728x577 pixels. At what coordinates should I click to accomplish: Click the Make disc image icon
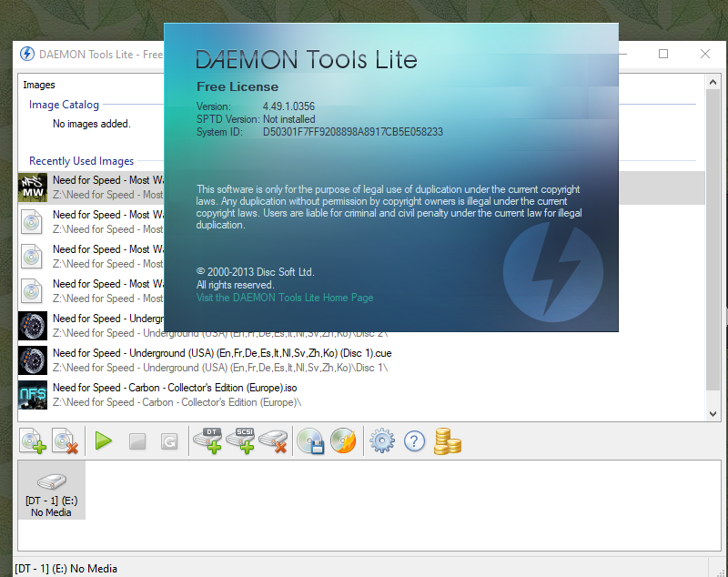[310, 441]
